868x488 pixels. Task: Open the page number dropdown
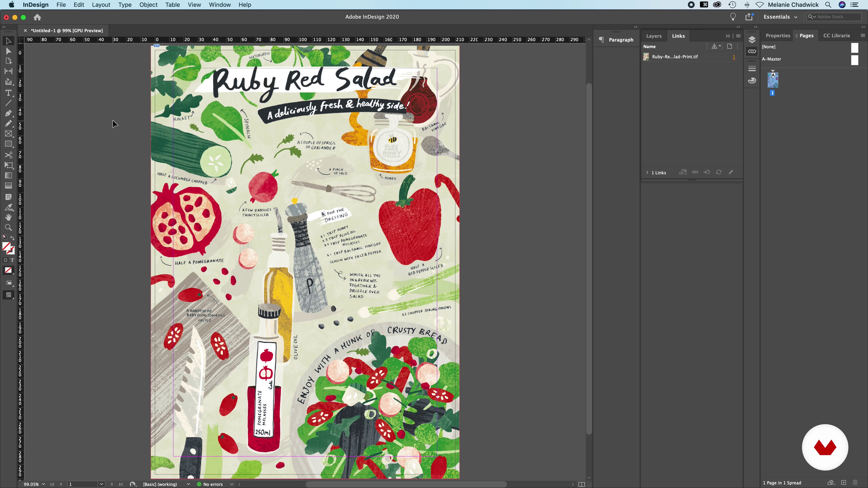[101, 484]
